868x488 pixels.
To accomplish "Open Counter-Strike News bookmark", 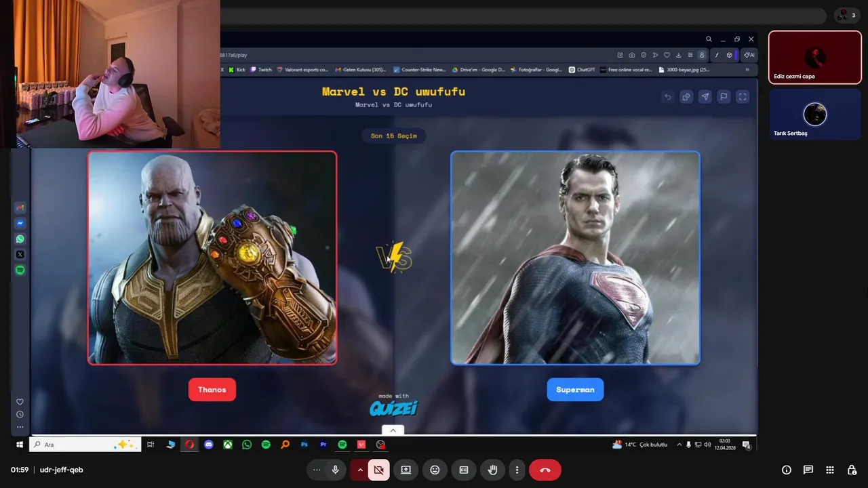I will coord(420,69).
